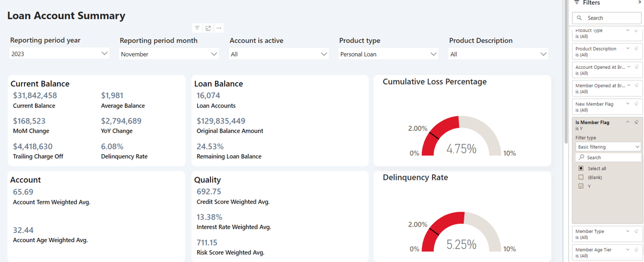Collapse the Is Member Flag filter card
This screenshot has width=644, height=262.
pos(628,122)
